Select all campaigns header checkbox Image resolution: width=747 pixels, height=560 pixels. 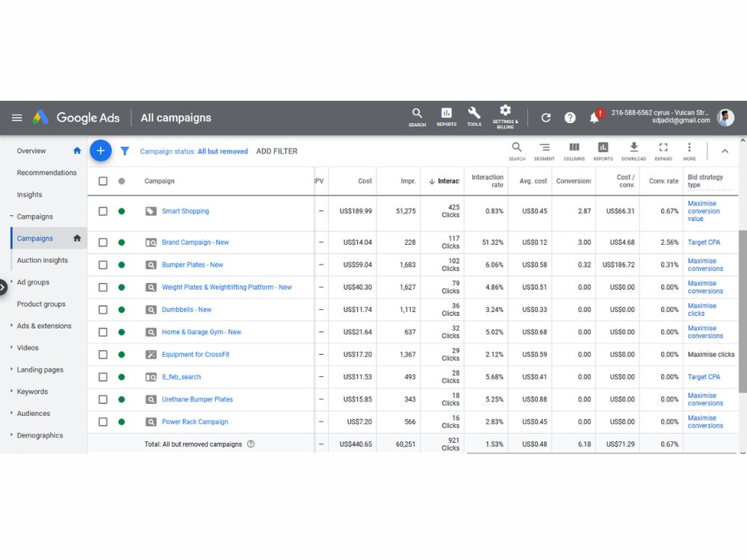(x=103, y=181)
